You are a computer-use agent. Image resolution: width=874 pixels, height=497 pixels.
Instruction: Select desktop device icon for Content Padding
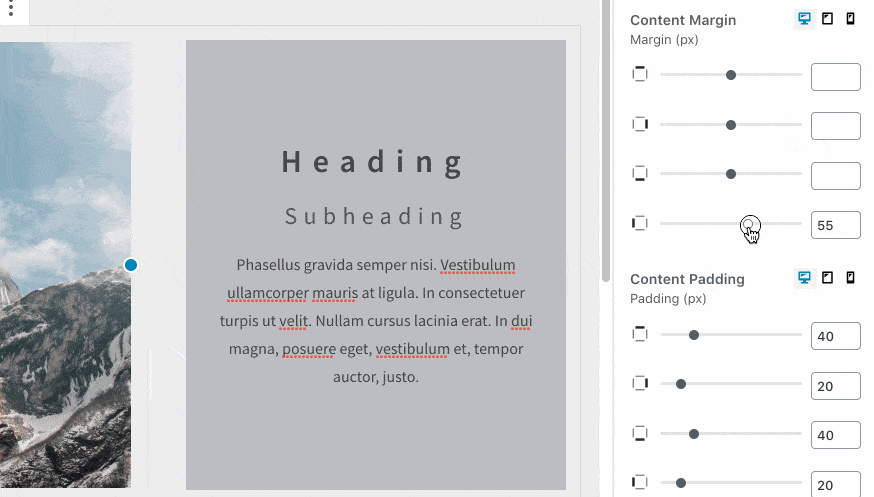(804, 277)
